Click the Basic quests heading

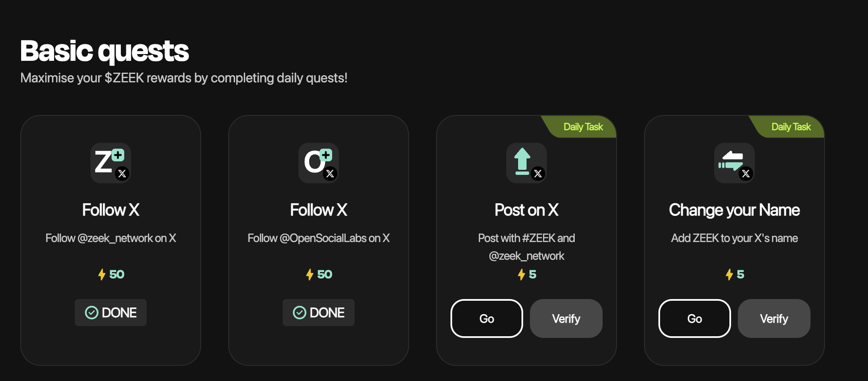(104, 52)
